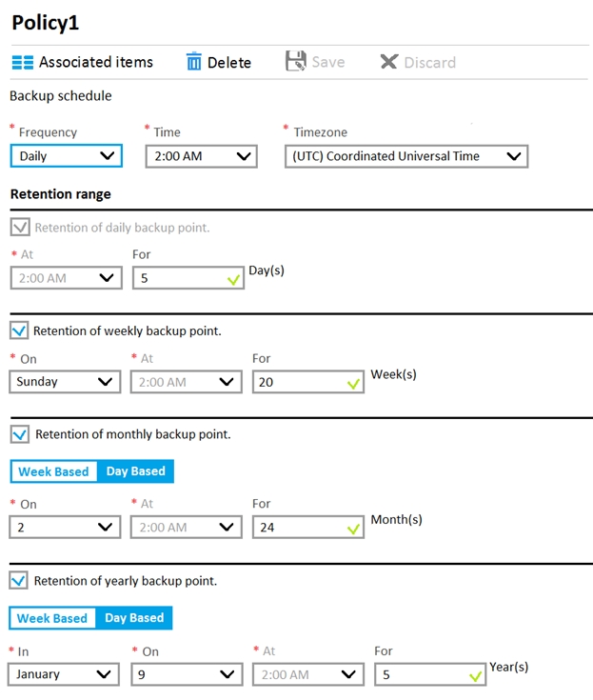Open the Timezone dropdown

[405, 156]
